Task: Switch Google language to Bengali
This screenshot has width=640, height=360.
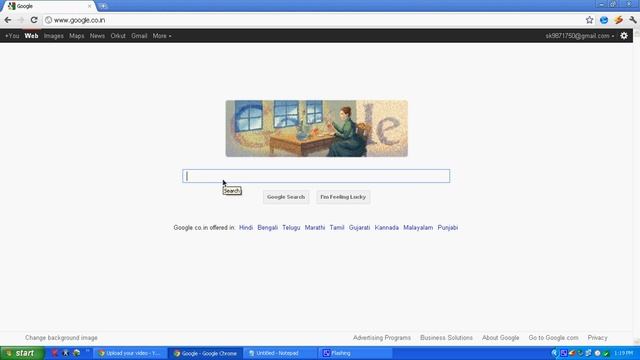Action: click(x=267, y=227)
